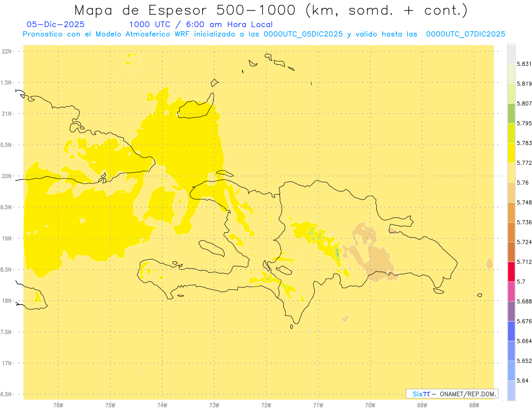Click the red legend swatch between 5.712 and 5.7
This screenshot has width=532, height=411.
(511, 272)
